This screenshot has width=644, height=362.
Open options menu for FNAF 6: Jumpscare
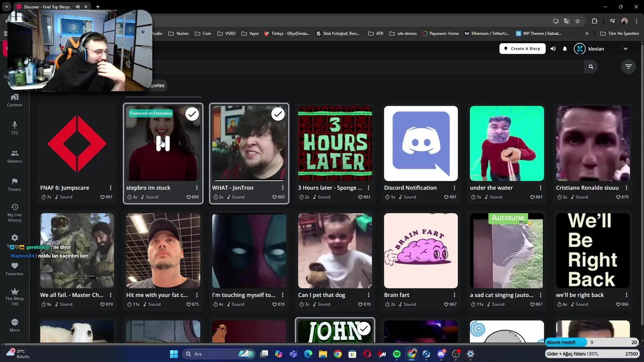coord(111,188)
